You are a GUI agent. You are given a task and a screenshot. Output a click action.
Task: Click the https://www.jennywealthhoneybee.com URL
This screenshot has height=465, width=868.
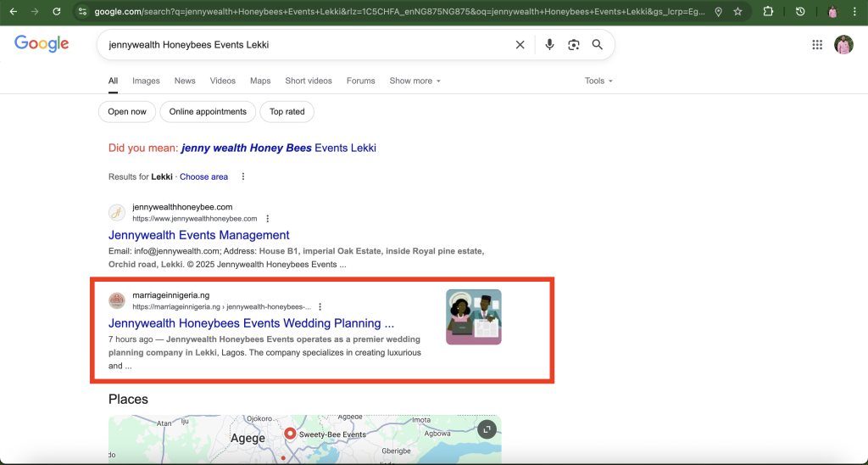[x=195, y=219]
